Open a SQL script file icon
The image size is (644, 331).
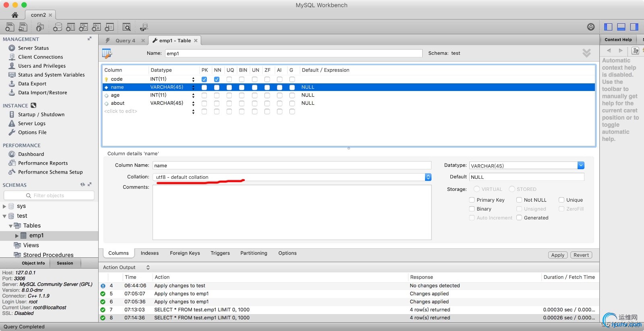tap(23, 27)
